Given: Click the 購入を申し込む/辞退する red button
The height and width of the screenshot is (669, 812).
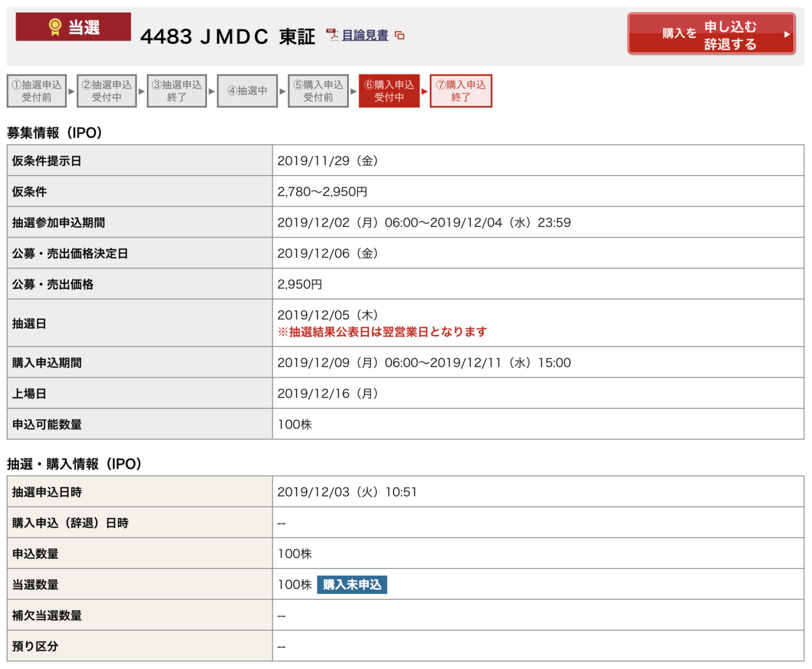Looking at the screenshot, I should point(710,34).
